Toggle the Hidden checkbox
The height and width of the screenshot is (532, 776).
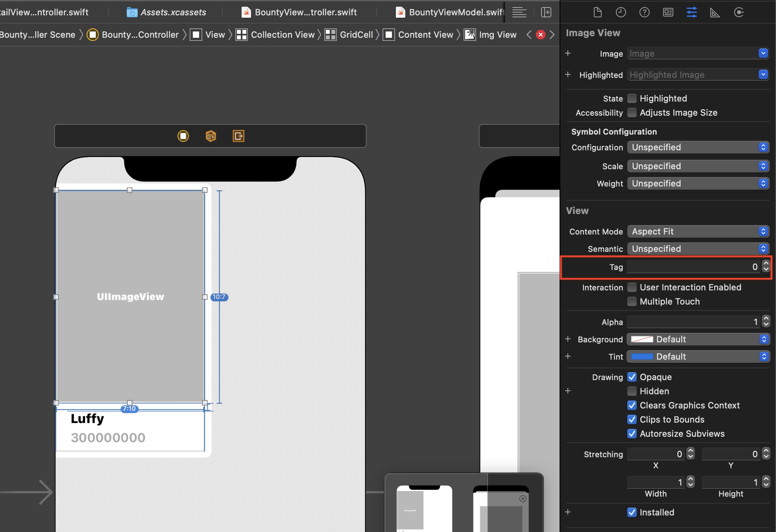(x=632, y=391)
